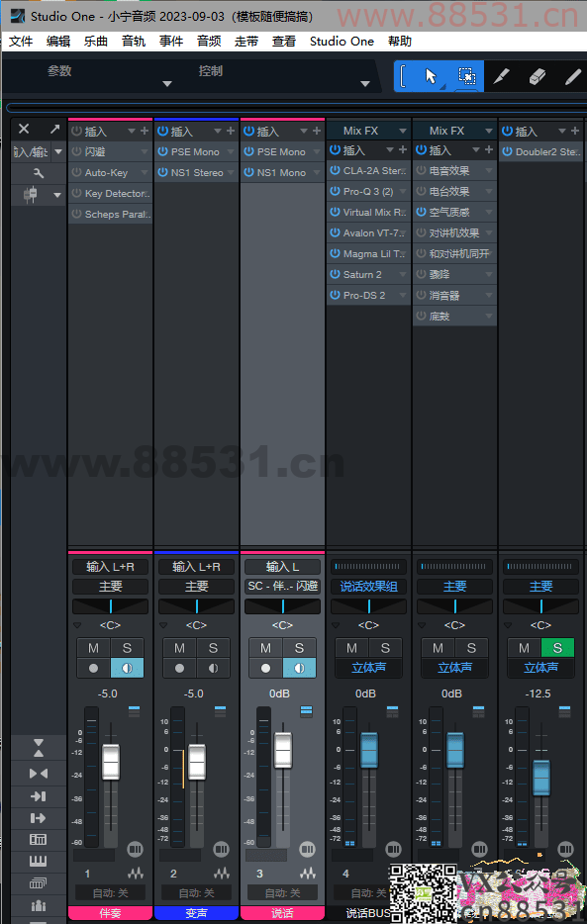Open the 消音器 insert dropdown arrow
The image size is (587, 924).
pyautogui.click(x=489, y=295)
